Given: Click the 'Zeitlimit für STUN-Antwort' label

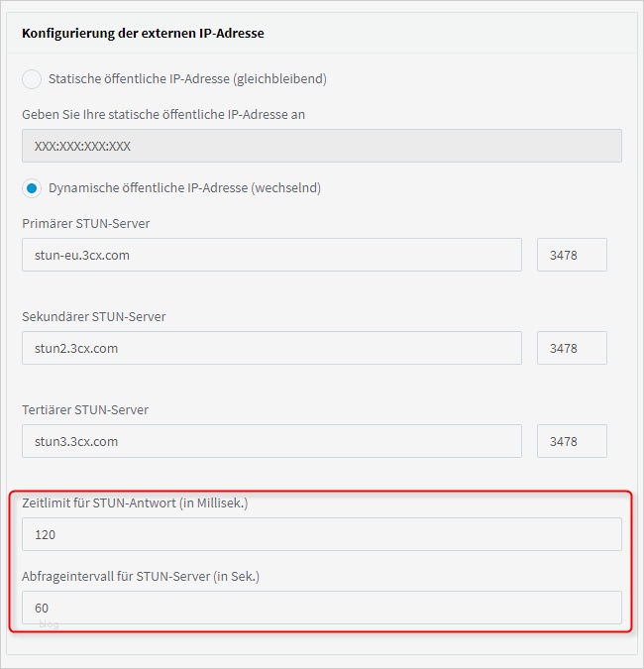Looking at the screenshot, I should [135, 502].
